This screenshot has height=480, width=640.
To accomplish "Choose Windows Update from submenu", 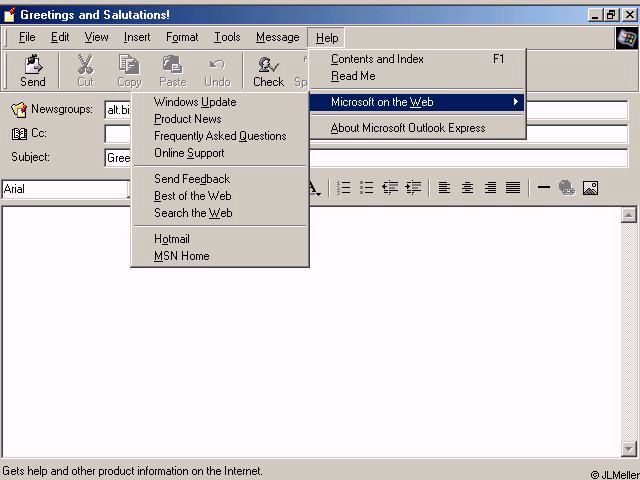I will pos(220,102).
